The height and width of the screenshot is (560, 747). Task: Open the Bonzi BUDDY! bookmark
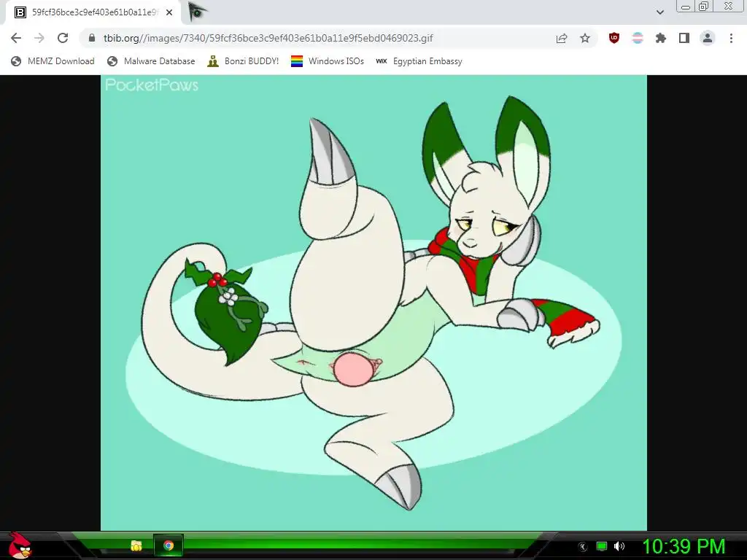click(243, 61)
